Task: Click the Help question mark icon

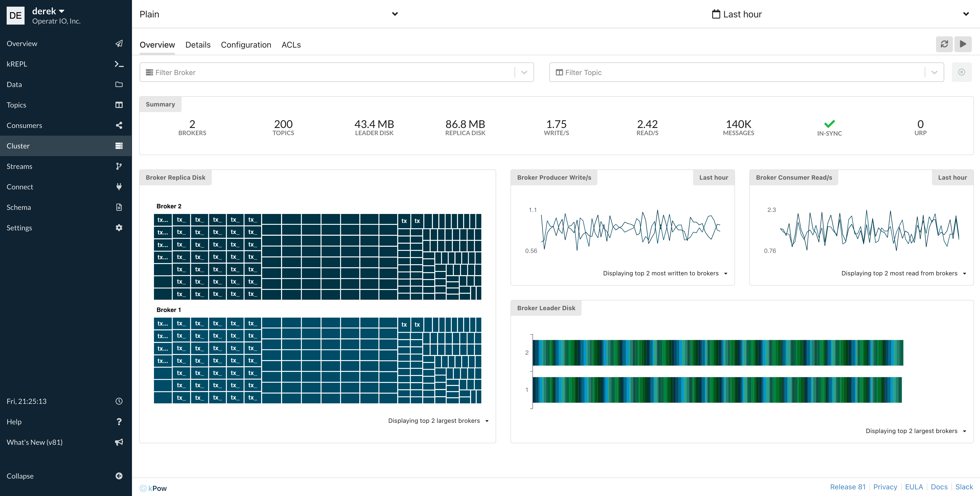Action: point(119,421)
